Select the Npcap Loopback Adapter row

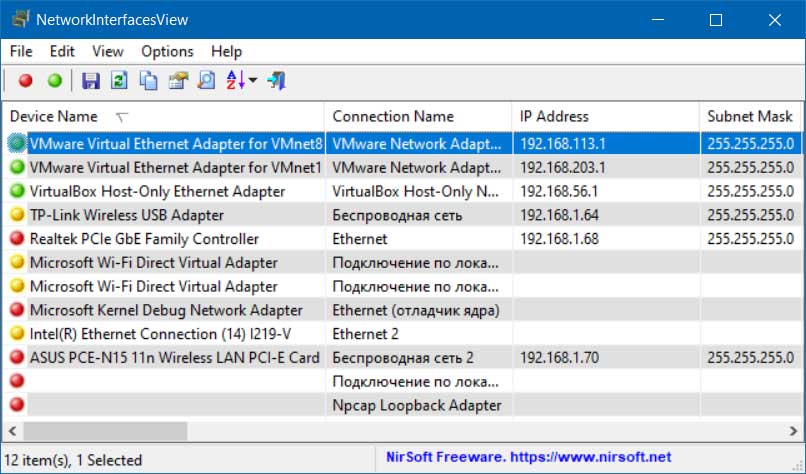(x=402, y=405)
